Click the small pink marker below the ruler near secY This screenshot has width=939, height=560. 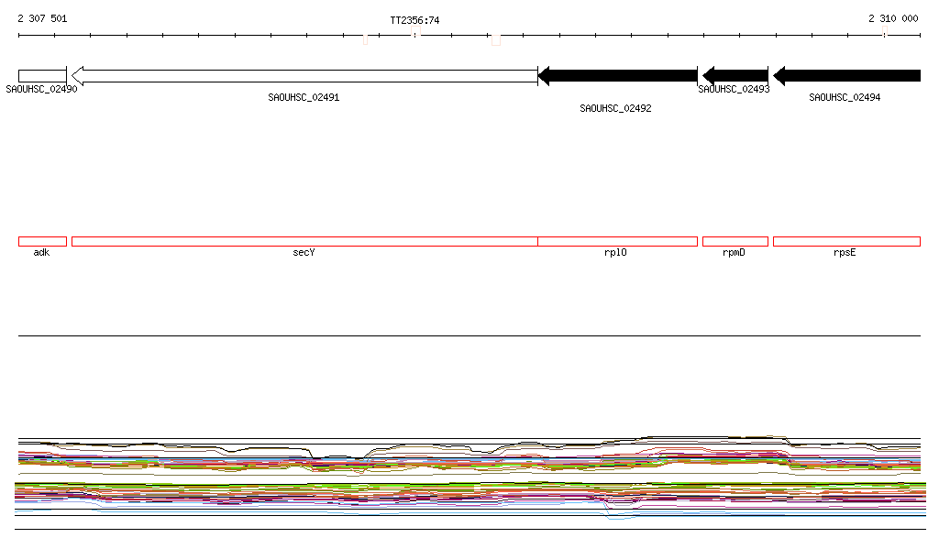coord(365,39)
